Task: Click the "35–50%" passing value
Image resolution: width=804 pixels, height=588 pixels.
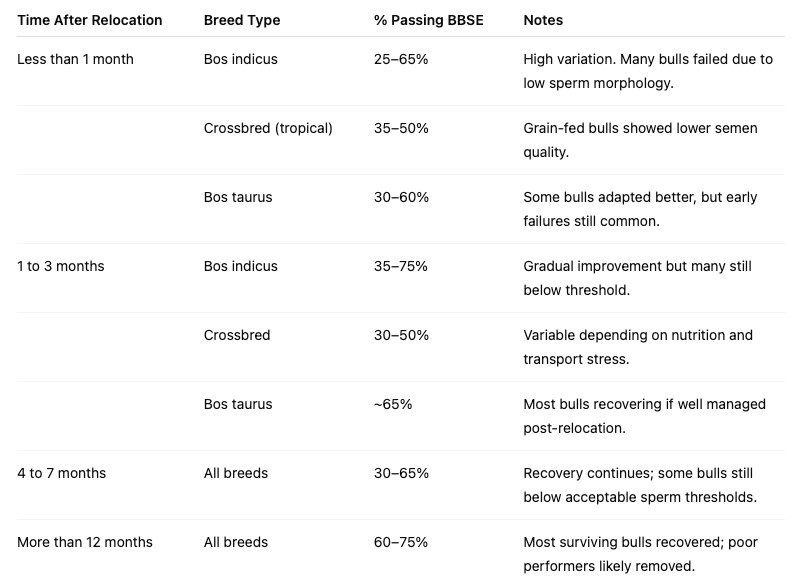Action: [x=400, y=128]
